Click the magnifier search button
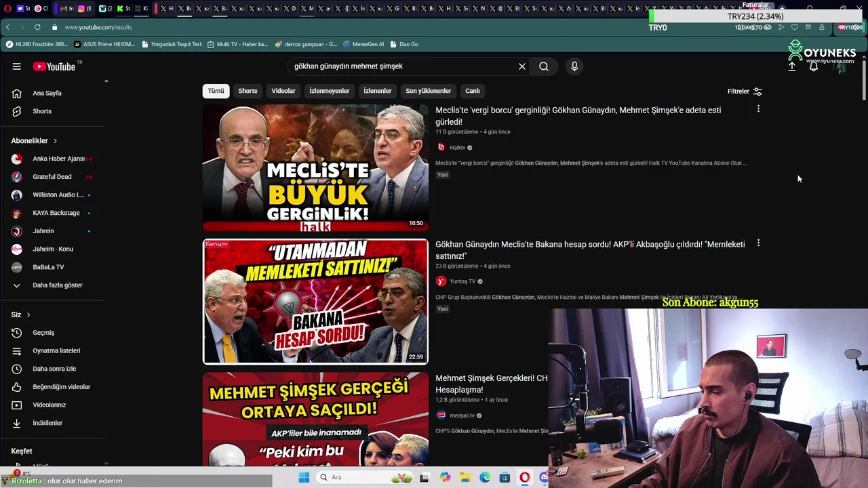This screenshot has height=488, width=868. tap(544, 66)
